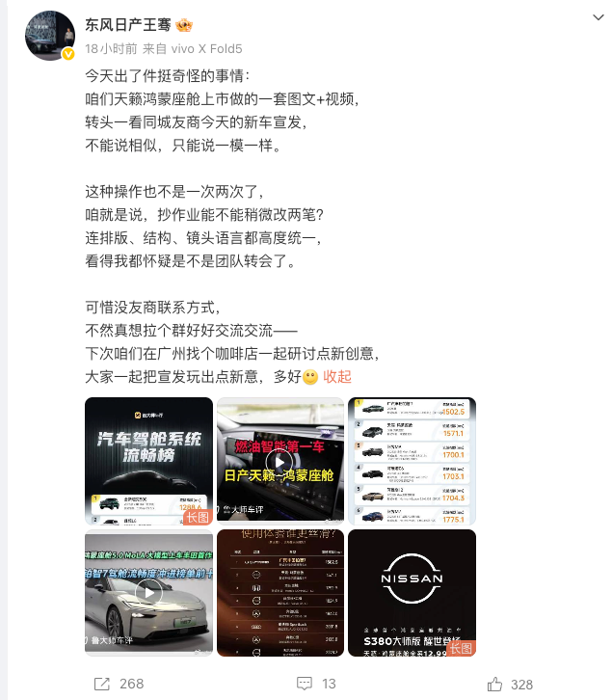
Task: Open the ranking list image with 1502.5
Action: (x=412, y=461)
